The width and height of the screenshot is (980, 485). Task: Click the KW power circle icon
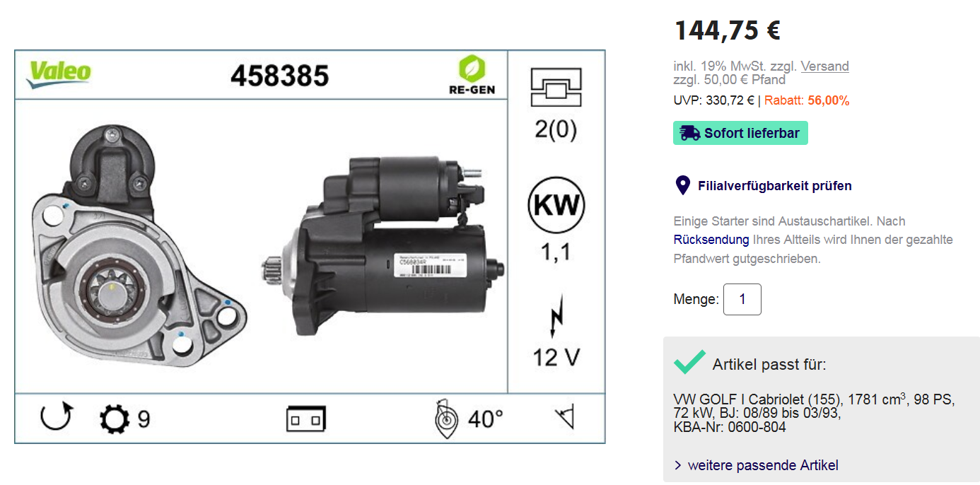[x=556, y=206]
